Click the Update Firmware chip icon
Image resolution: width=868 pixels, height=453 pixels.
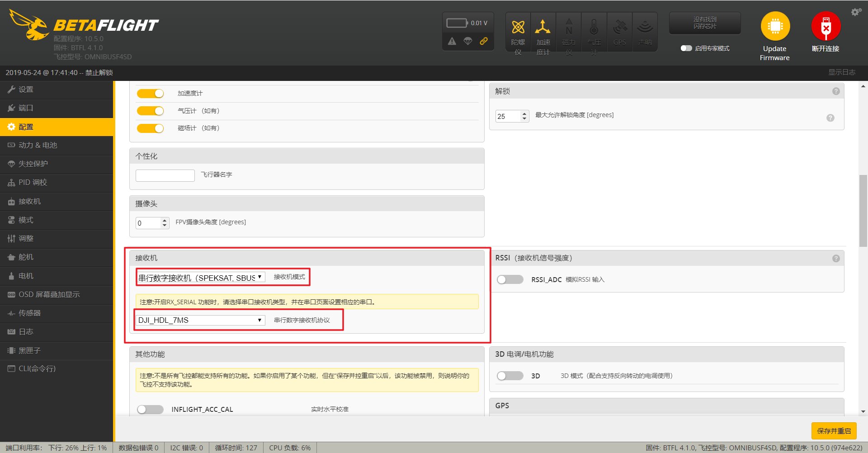(775, 26)
